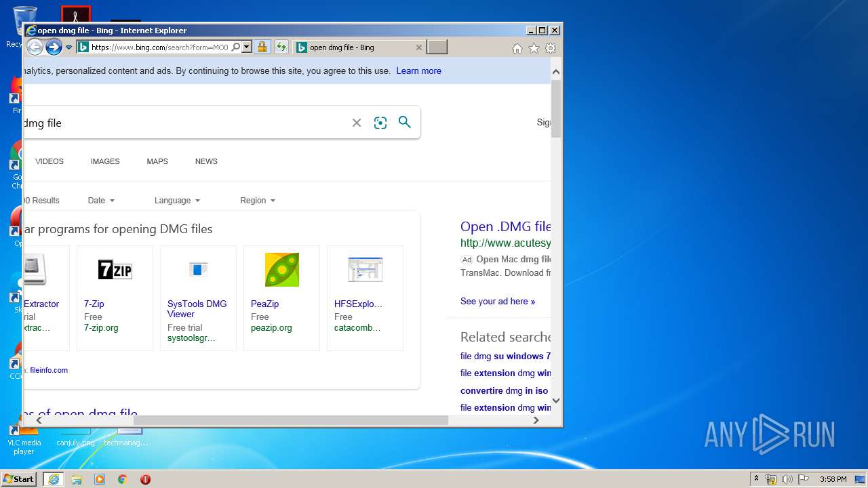
Task: Open the address bar autocomplete dropdown
Action: point(247,47)
